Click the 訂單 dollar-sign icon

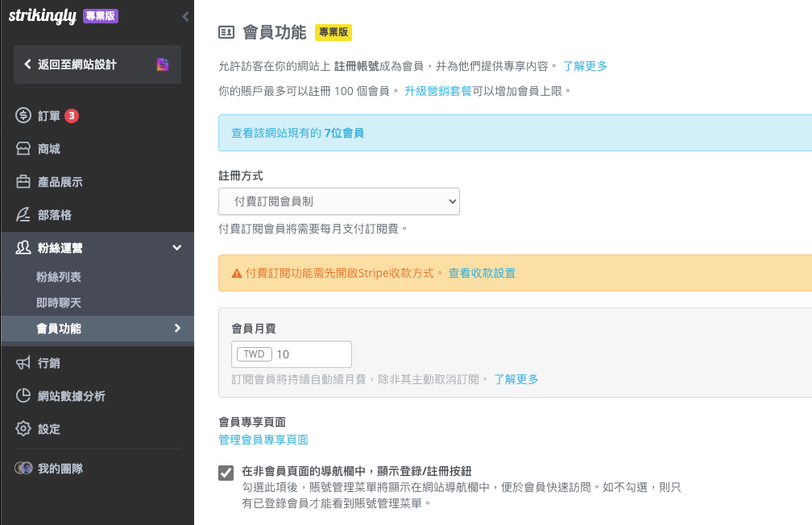23,116
